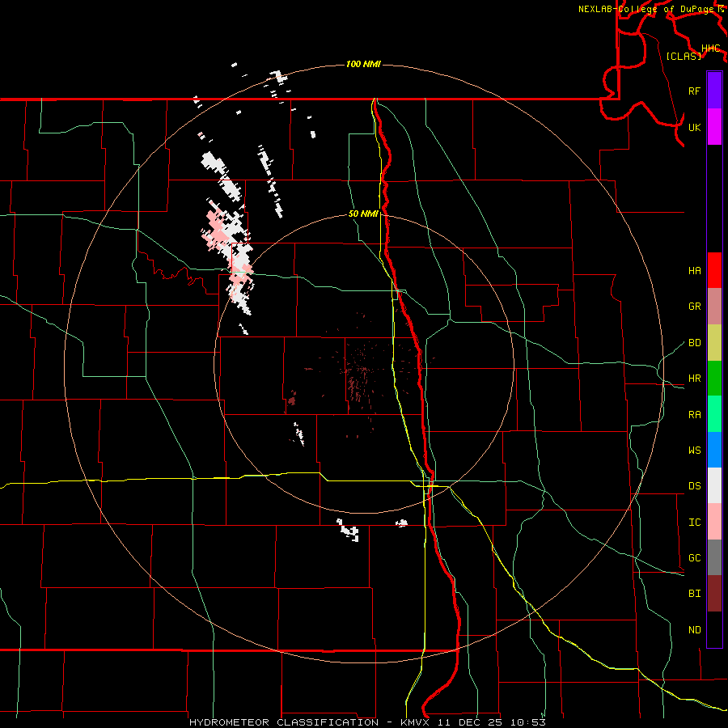Click the green HR legend color
This screenshot has width=728, height=728.
(x=714, y=379)
